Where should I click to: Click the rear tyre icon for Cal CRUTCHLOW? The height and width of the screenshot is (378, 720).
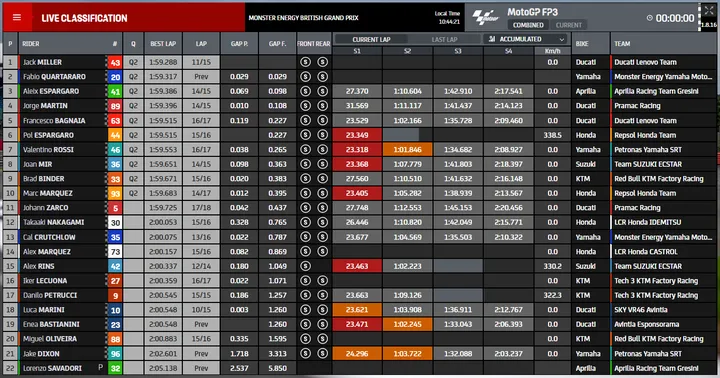[322, 237]
